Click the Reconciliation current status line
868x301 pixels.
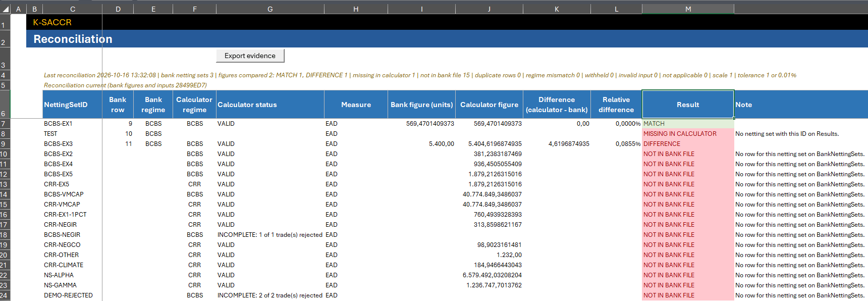coord(125,85)
